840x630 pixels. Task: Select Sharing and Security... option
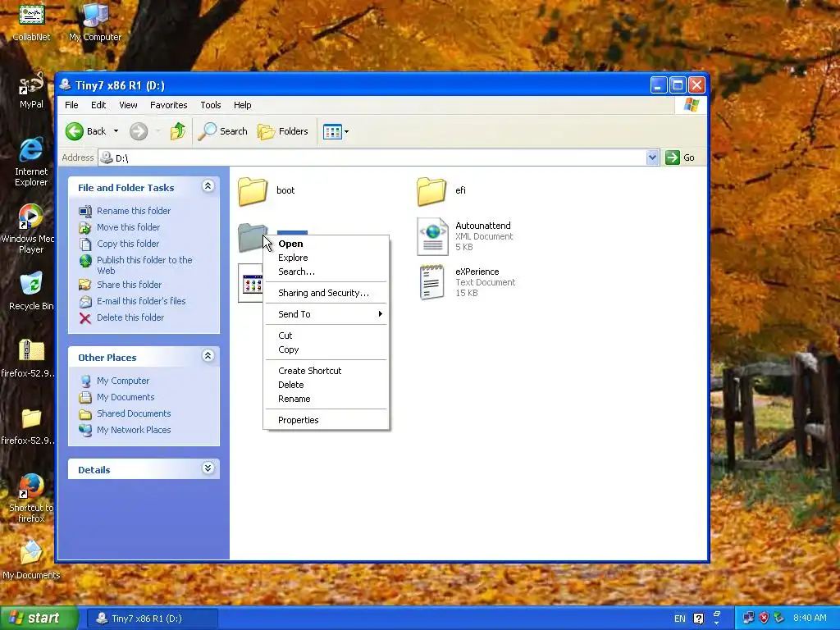(x=326, y=293)
